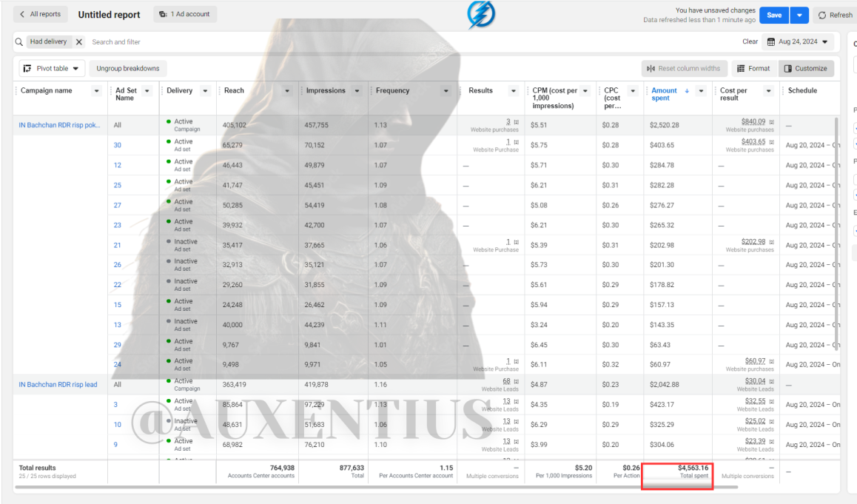Viewport: 857px width, 504px height.
Task: Click the calendar icon by the date
Action: pos(770,41)
